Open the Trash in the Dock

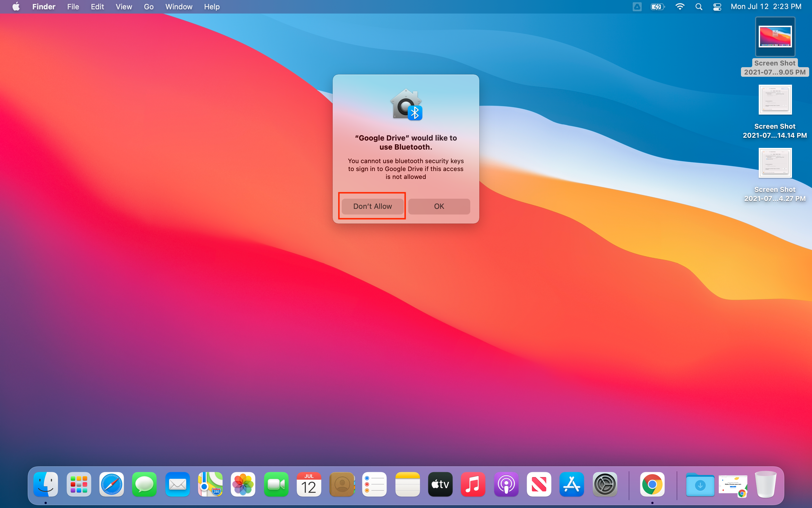click(766, 485)
